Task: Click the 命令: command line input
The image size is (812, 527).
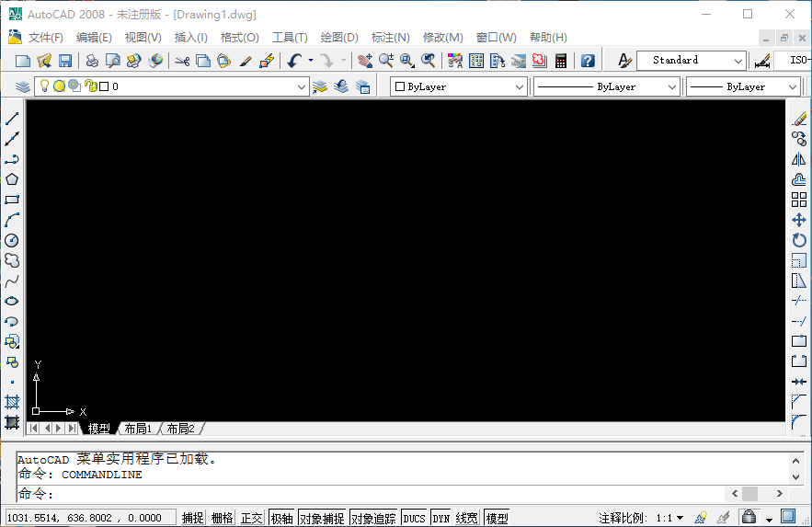Action: coord(371,493)
